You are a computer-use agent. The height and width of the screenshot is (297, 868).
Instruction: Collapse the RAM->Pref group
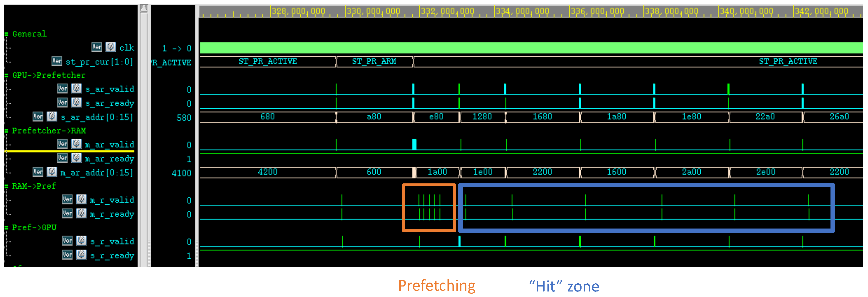(6, 186)
